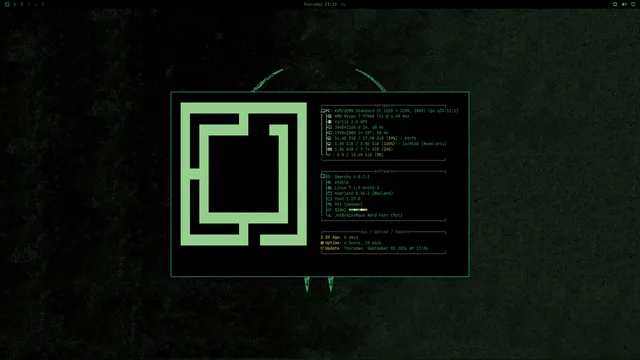Click the kernel icon beside Linux line
Viewport: 640px width, 360px height.
coord(329,188)
